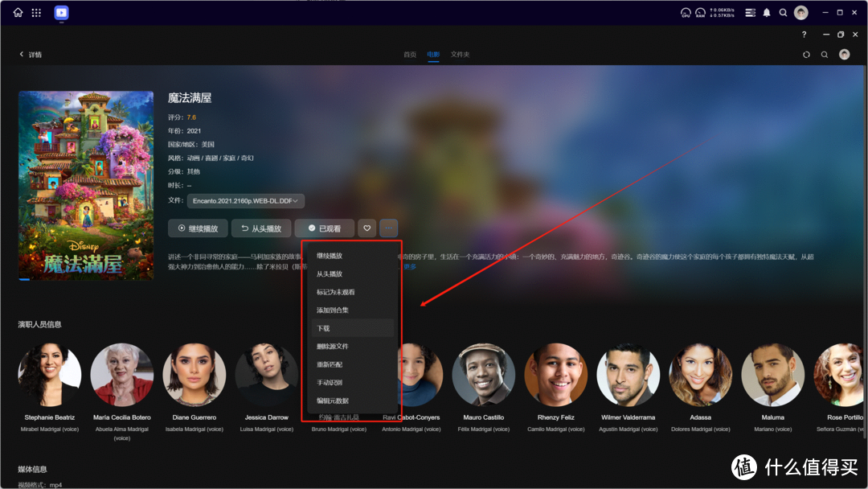Viewport: 868px width, 489px height.
Task: Open the desktop home icon
Action: click(x=18, y=12)
